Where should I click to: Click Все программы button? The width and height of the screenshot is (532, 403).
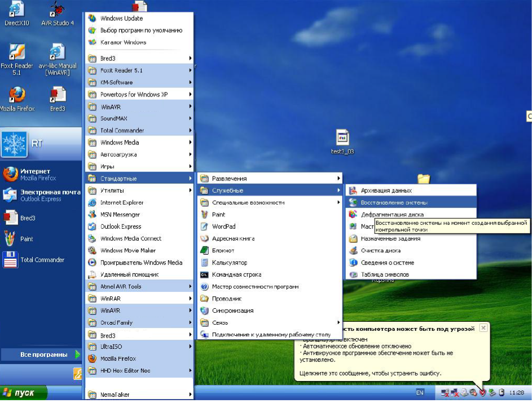point(41,355)
